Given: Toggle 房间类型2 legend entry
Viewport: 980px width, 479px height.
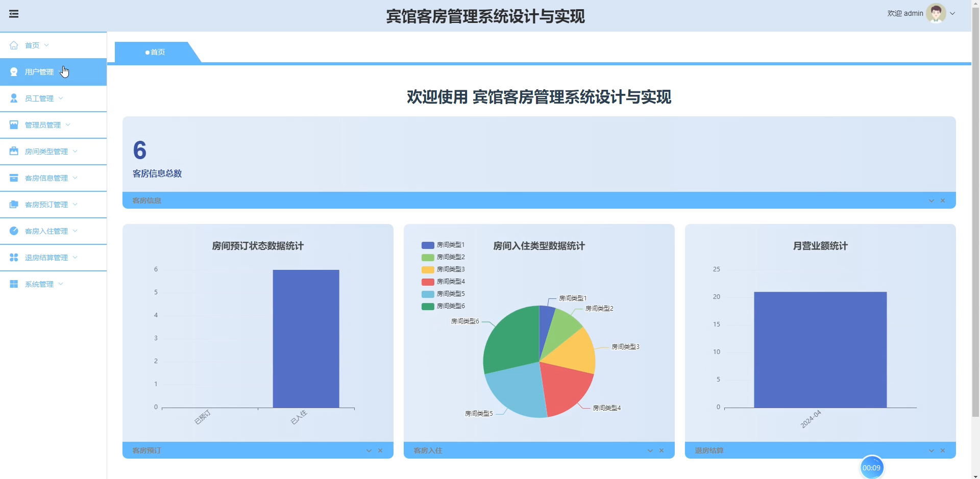Looking at the screenshot, I should pyautogui.click(x=443, y=257).
